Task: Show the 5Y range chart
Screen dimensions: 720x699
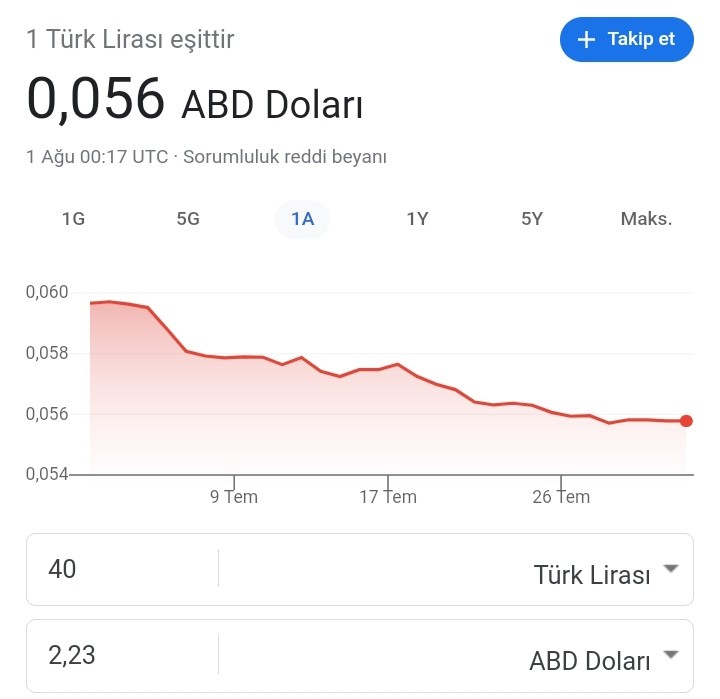Action: (x=532, y=219)
